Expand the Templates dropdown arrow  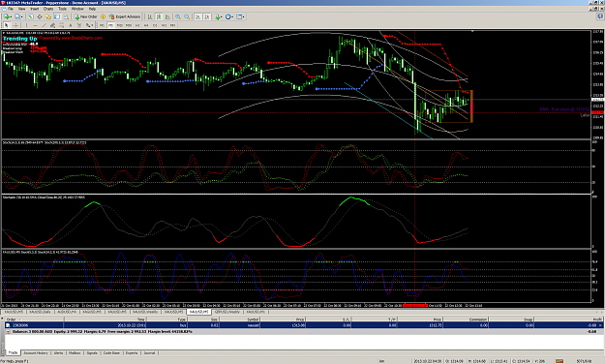[x=244, y=17]
